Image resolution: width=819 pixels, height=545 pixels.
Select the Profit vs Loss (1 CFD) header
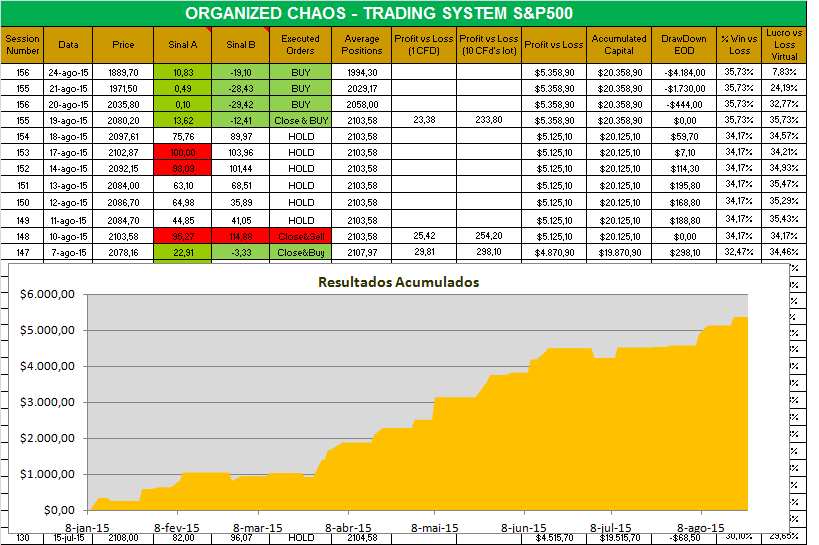click(x=424, y=45)
